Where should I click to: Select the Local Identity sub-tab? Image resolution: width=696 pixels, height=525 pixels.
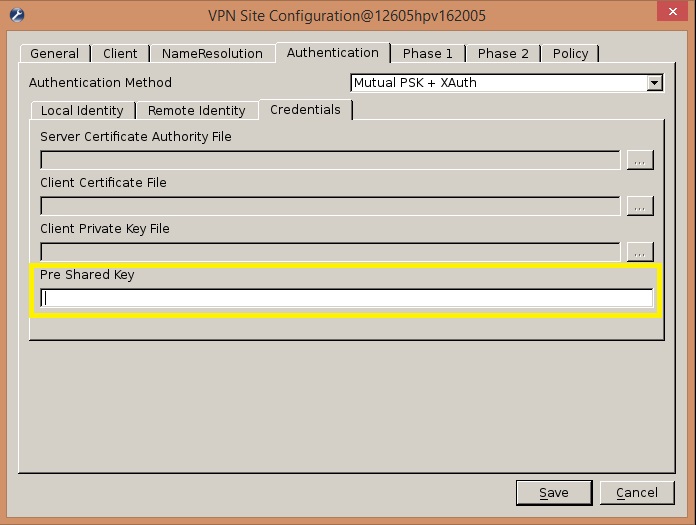[82, 111]
